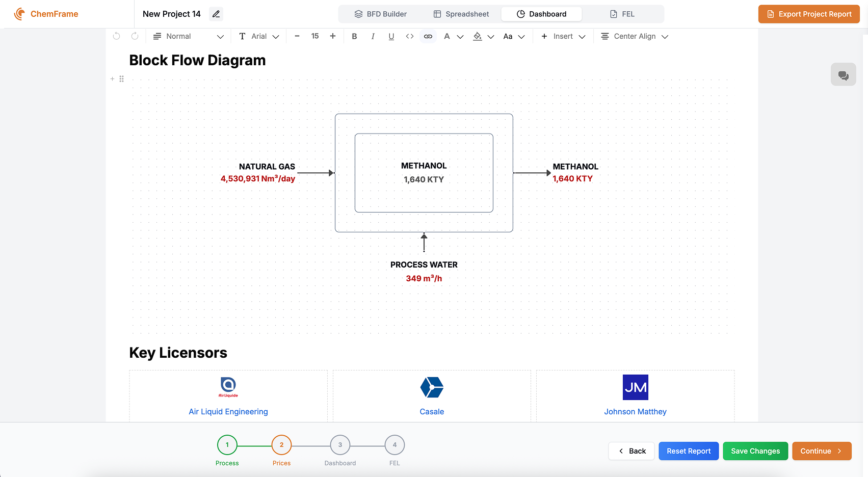Toggle inline code formatting
Screen dimensions: 868x477
[410, 36]
